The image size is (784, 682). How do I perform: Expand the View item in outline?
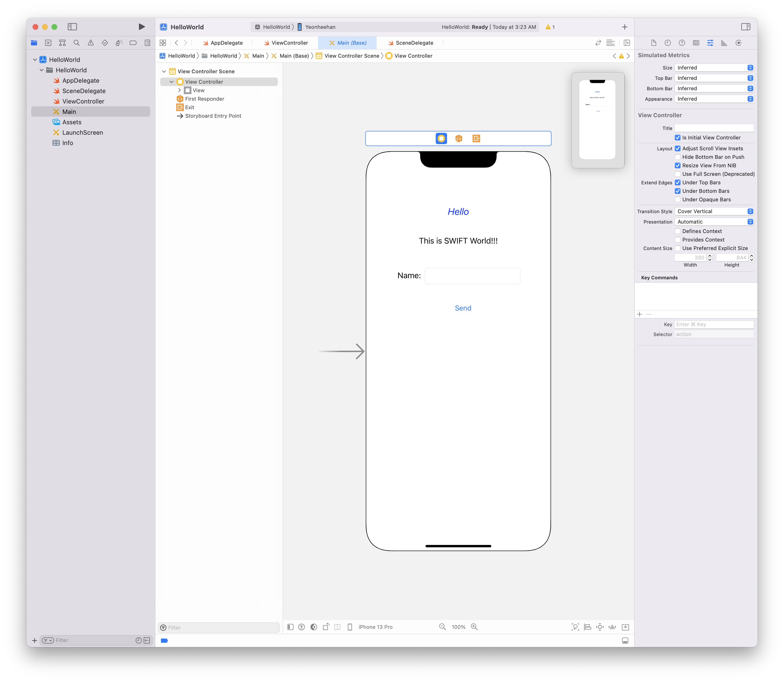point(179,91)
